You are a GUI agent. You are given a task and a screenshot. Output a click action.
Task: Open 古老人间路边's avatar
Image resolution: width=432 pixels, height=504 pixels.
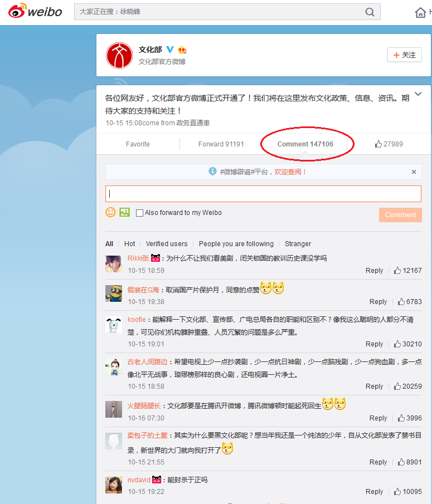tap(114, 367)
